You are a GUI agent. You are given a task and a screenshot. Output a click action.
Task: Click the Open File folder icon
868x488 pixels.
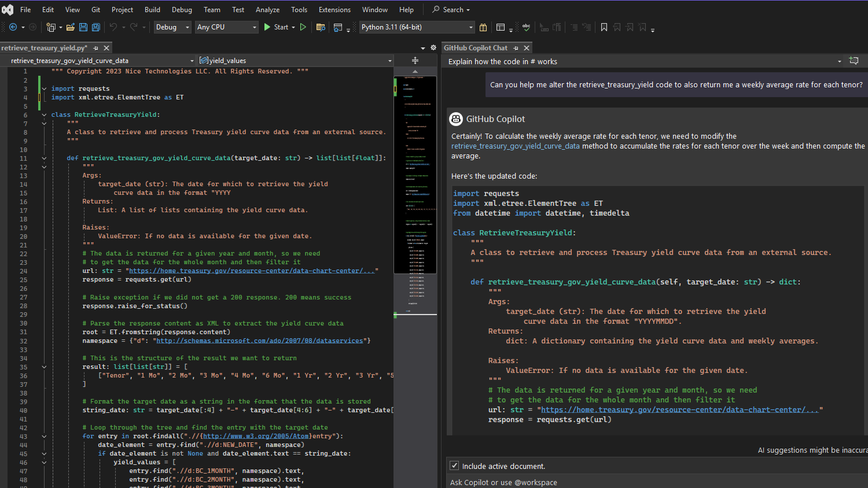pos(71,27)
